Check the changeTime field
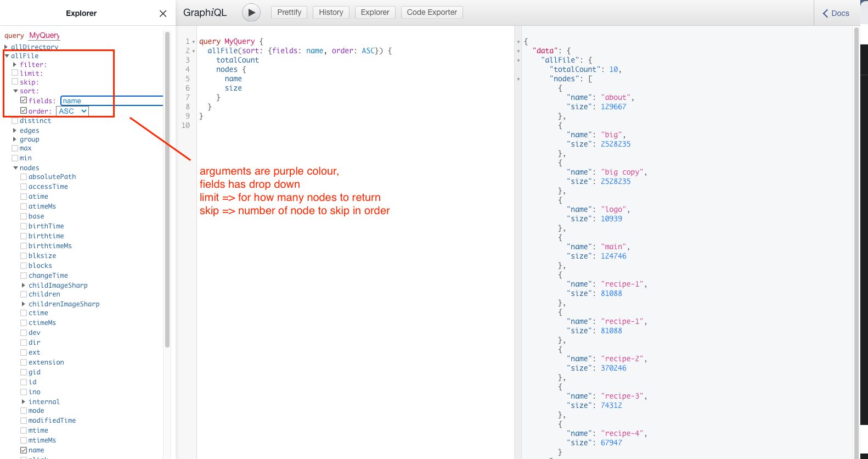The height and width of the screenshot is (459, 868). point(24,276)
